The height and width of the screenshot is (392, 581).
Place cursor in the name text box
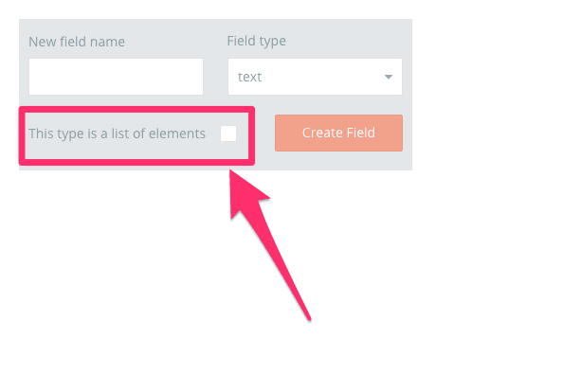pyautogui.click(x=116, y=78)
